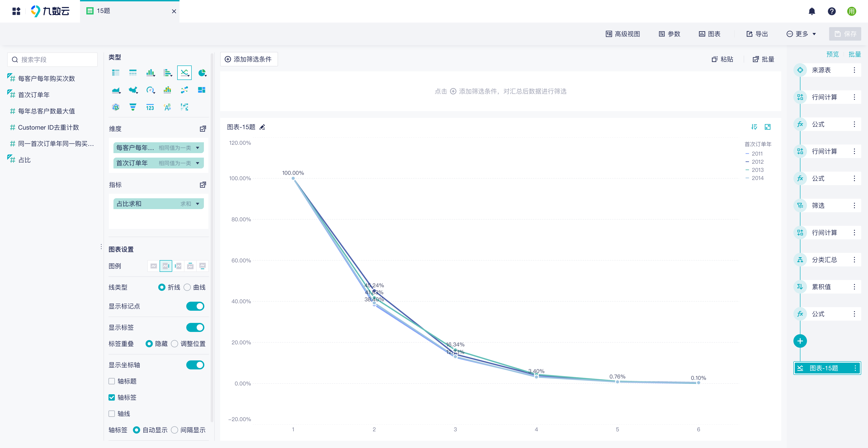Open the 高级视图 menu item

coord(623,34)
